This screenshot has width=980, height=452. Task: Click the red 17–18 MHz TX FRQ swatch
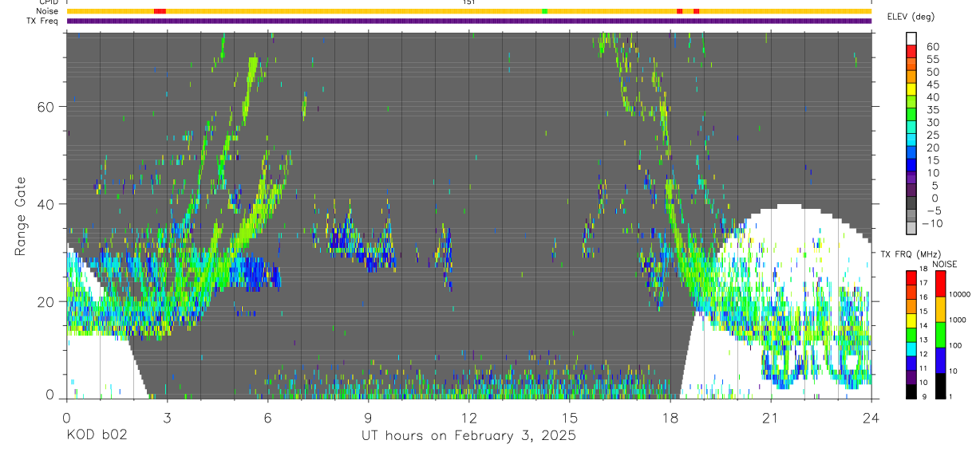click(911, 277)
